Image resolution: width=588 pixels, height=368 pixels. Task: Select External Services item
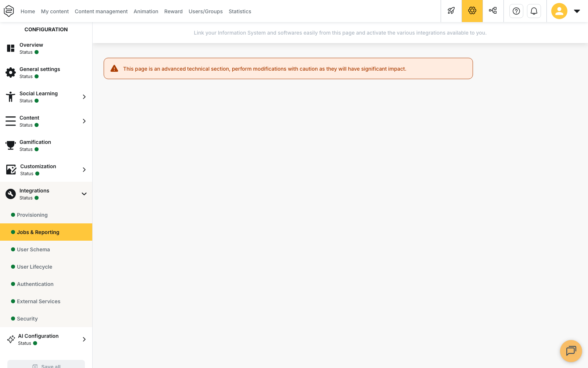(46, 301)
